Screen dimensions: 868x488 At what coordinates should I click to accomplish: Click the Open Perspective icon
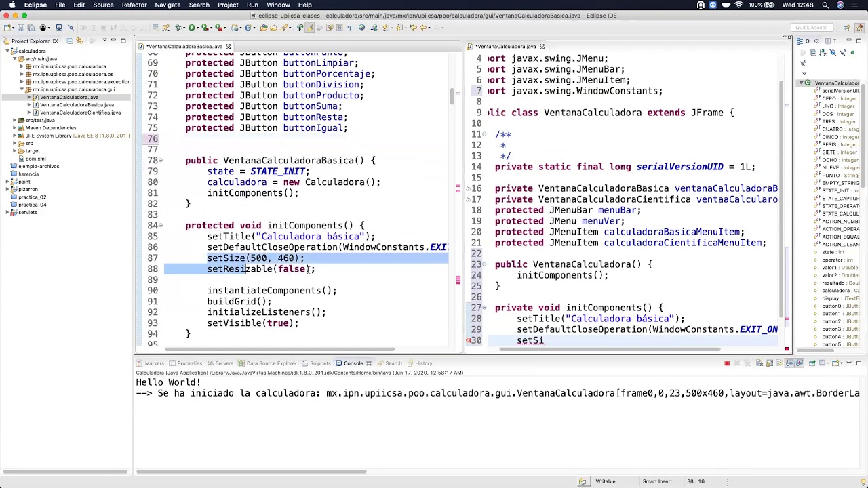846,28
